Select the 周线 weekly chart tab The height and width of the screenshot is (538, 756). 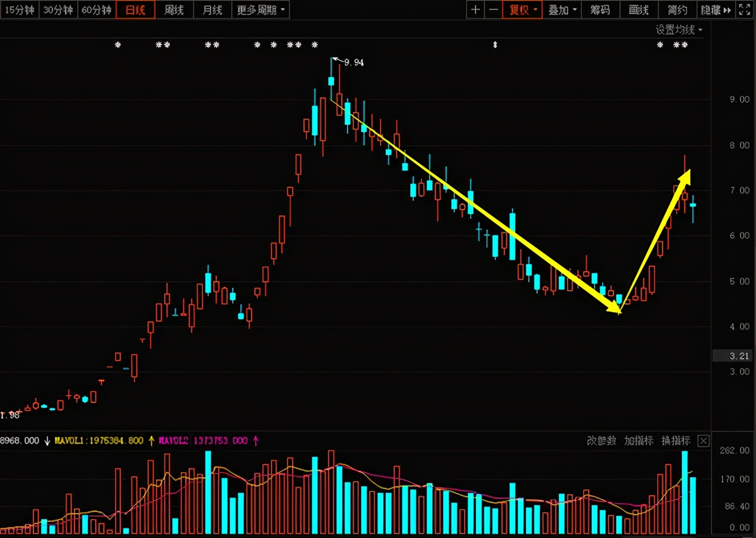[x=174, y=10]
